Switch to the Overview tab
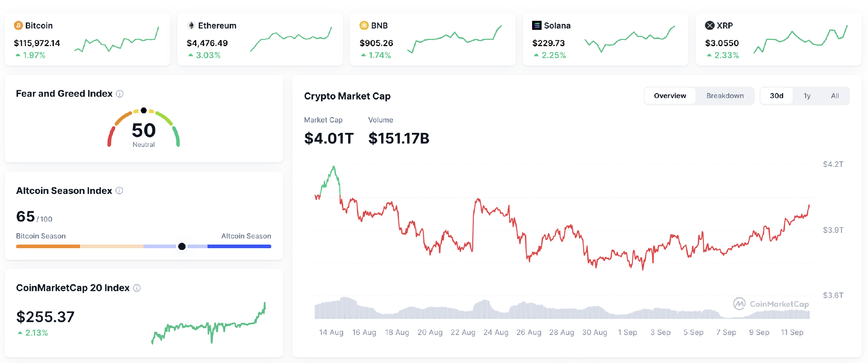The width and height of the screenshot is (868, 363). (670, 96)
